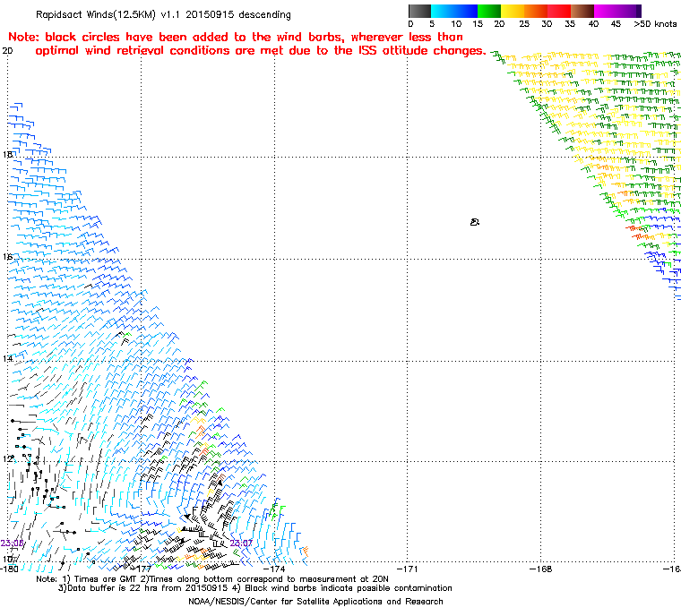Click the '18' latitude axis label
Screen dimensions: 681x616
7,155
